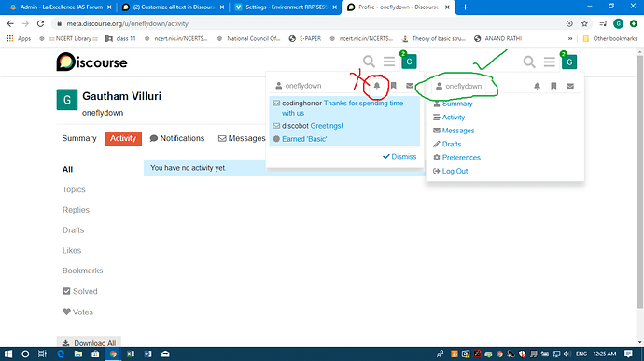Click Summary in the user menu panel
This screenshot has height=361, width=644.
(453, 104)
